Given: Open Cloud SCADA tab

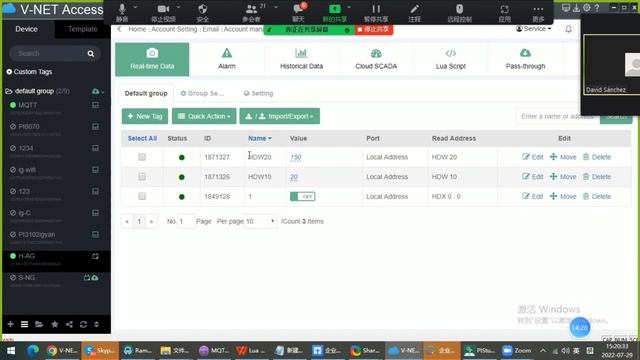Looking at the screenshot, I should coord(376,60).
